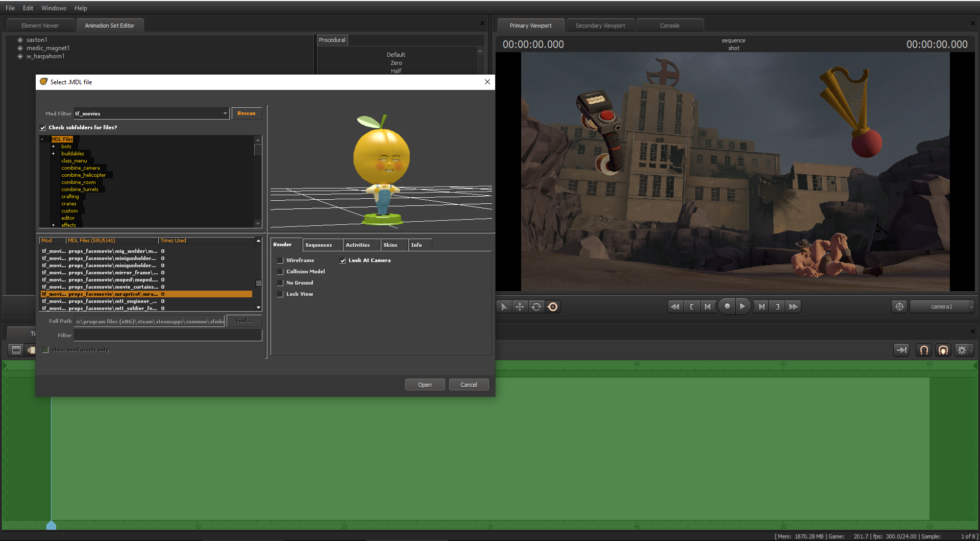Close the timeline panel with its X
The image size is (980, 541).
972,331
